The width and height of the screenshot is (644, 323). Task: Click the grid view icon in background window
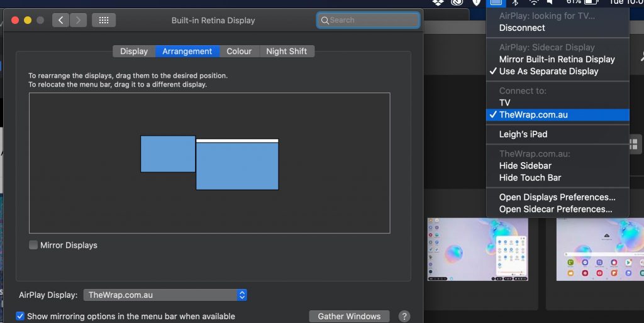point(634,144)
